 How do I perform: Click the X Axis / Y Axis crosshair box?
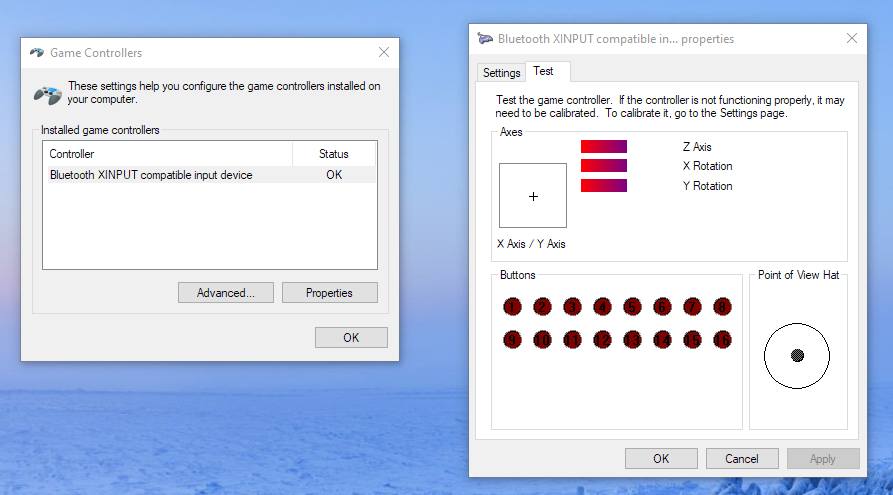click(533, 195)
